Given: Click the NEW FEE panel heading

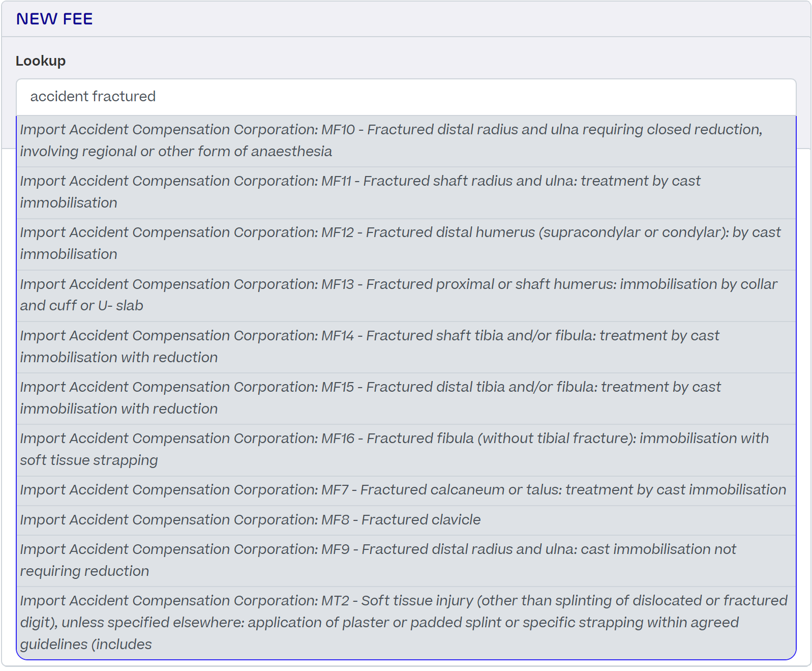Looking at the screenshot, I should (54, 19).
